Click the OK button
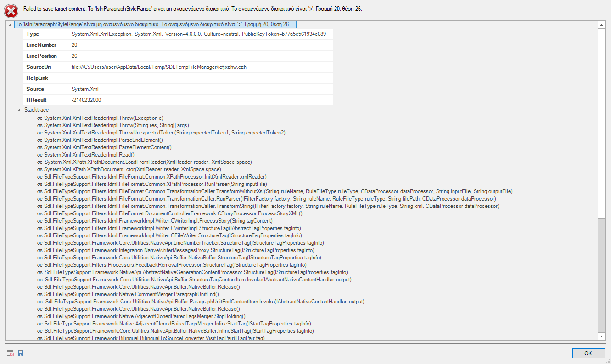This screenshot has height=364, width=611. point(589,353)
